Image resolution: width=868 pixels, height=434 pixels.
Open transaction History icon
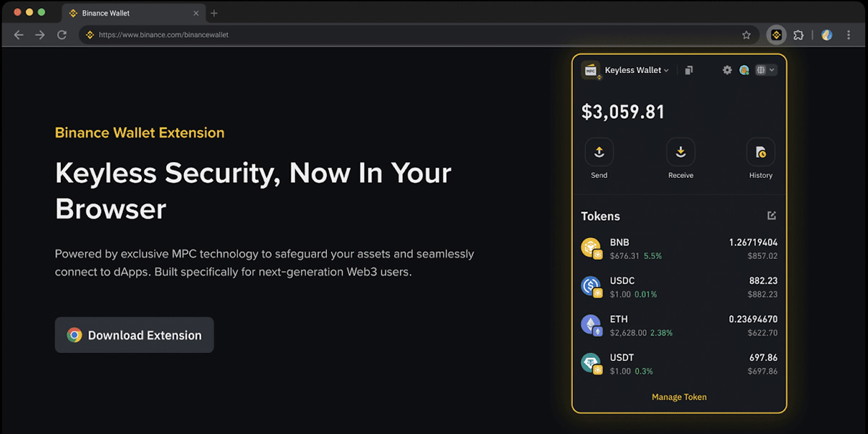point(760,153)
